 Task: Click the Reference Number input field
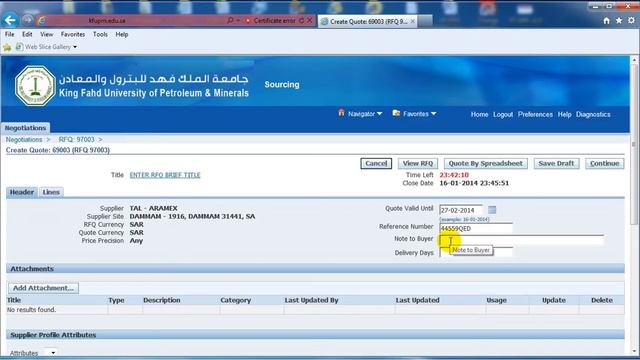click(x=476, y=228)
